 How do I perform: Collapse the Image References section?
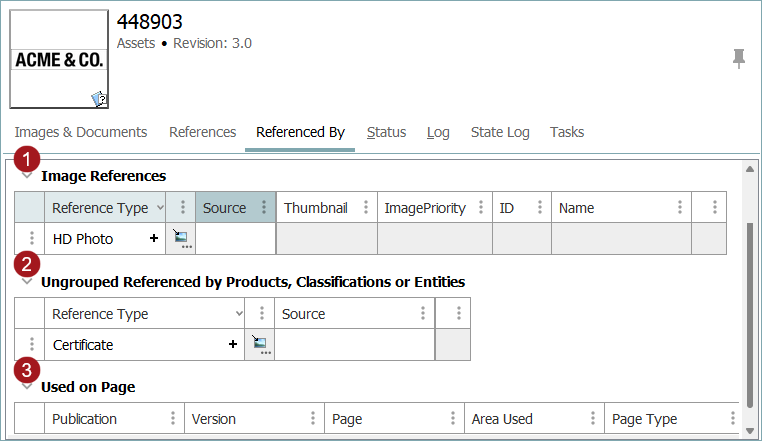coord(27,175)
